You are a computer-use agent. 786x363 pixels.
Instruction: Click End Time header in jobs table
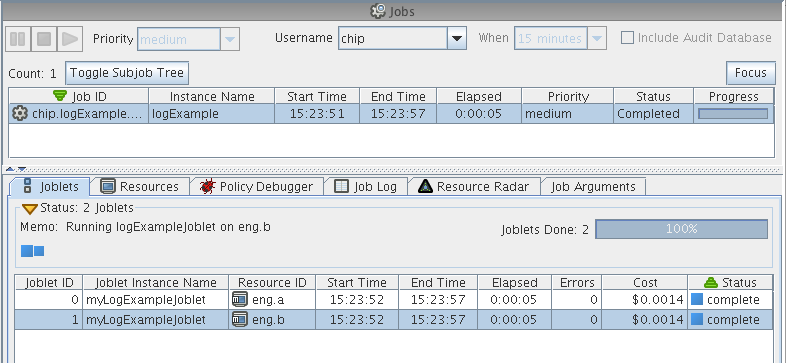pos(398,96)
